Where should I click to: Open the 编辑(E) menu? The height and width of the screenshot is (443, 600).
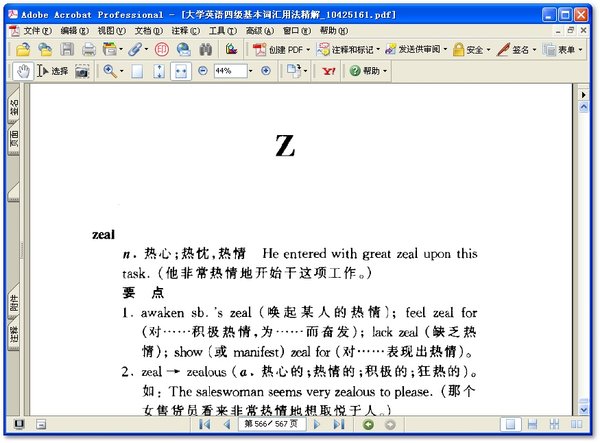[74, 31]
